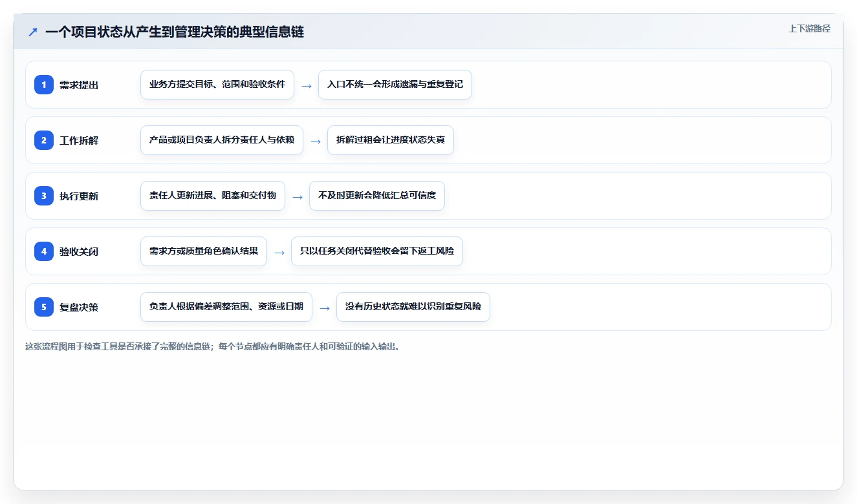Select step number 2 badge
This screenshot has width=857, height=504.
click(x=44, y=140)
